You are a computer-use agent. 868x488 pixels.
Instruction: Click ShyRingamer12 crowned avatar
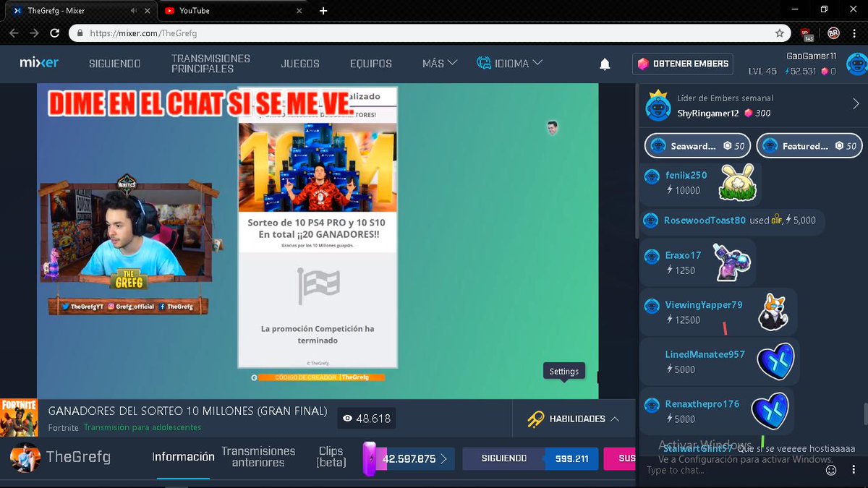(x=658, y=106)
